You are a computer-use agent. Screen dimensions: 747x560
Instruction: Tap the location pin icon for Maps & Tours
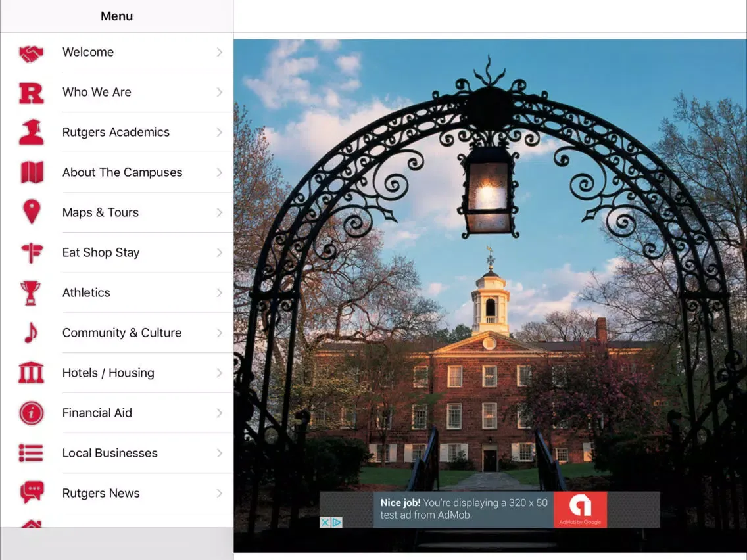[x=32, y=212]
